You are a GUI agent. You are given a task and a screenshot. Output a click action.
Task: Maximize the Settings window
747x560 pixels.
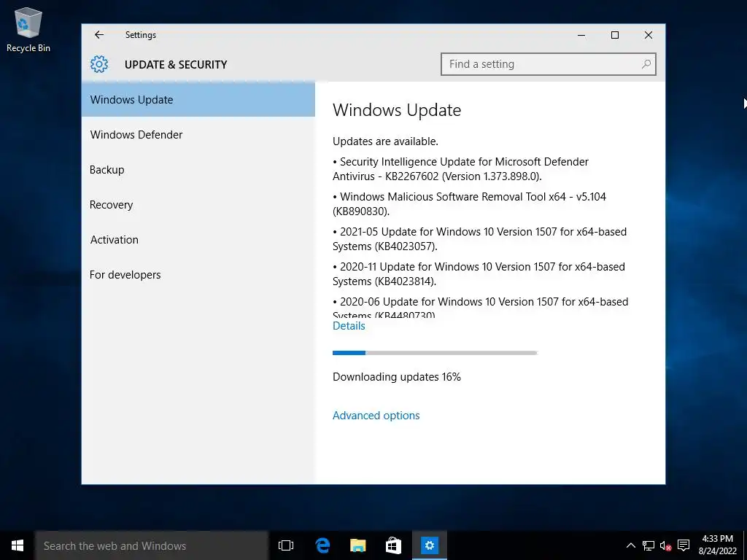coord(614,35)
